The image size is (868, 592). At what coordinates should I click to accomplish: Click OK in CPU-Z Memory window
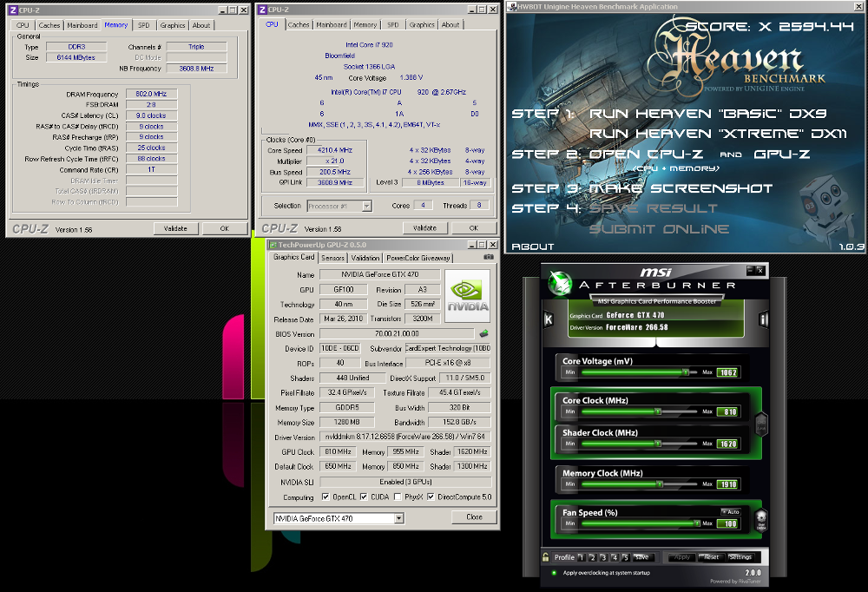click(x=224, y=228)
